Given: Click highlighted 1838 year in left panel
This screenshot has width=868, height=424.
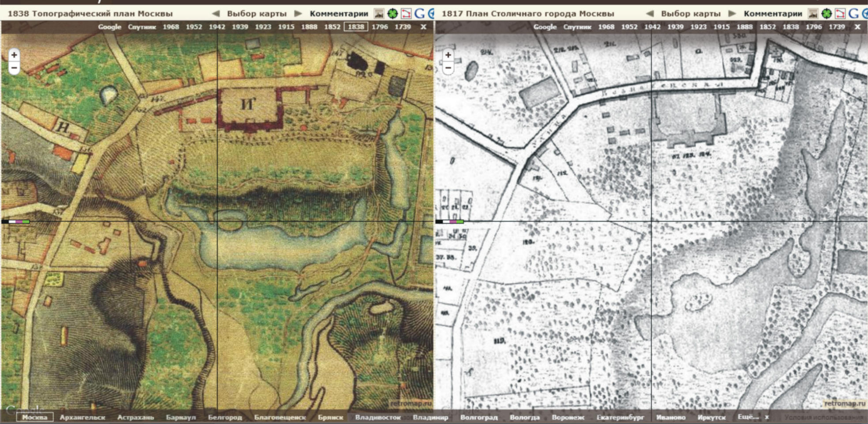Looking at the screenshot, I should (356, 27).
